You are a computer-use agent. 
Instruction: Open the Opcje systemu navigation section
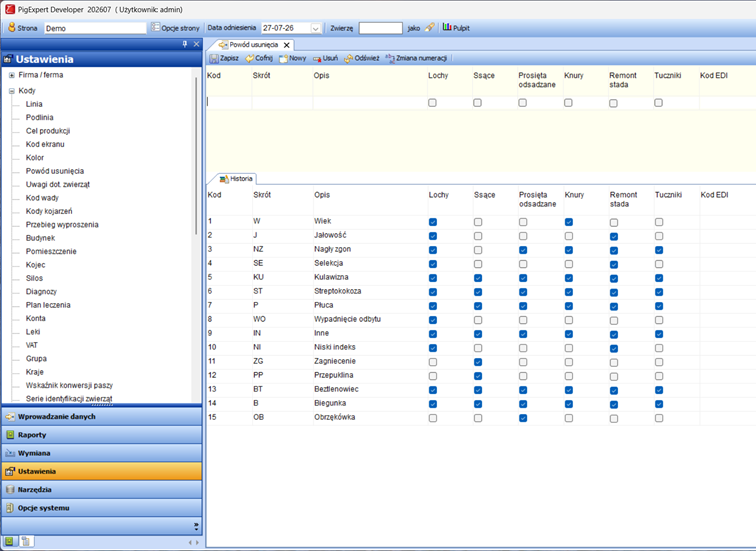tap(102, 508)
